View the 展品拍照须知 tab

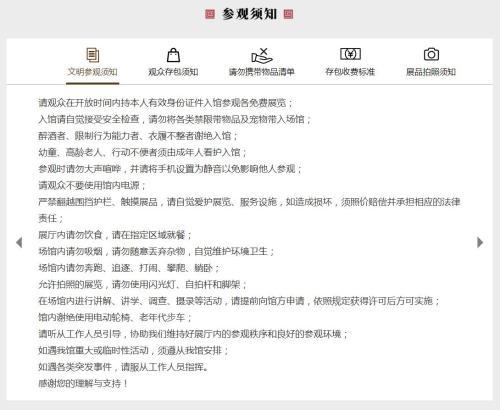(431, 72)
